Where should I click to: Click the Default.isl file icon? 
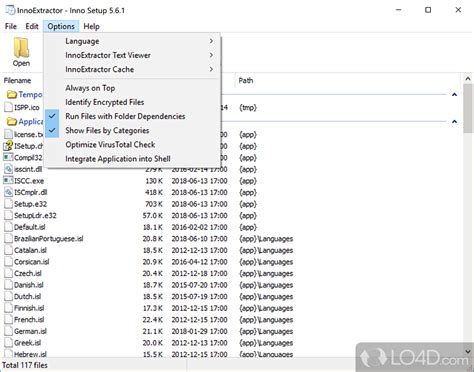(8, 227)
